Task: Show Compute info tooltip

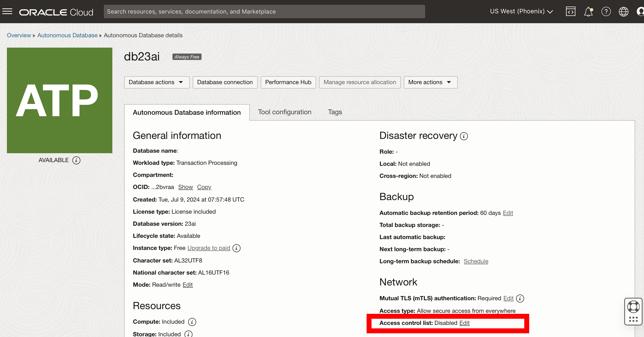Action: pos(192,322)
